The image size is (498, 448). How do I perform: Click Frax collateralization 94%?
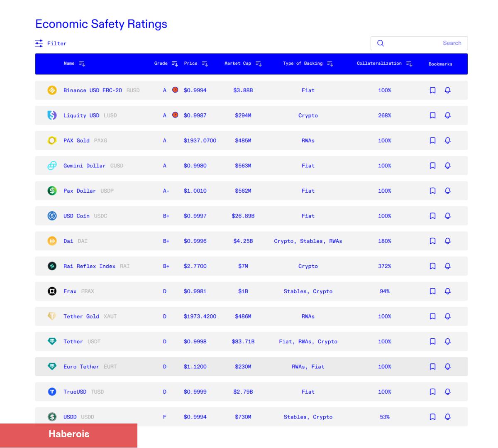click(x=385, y=291)
